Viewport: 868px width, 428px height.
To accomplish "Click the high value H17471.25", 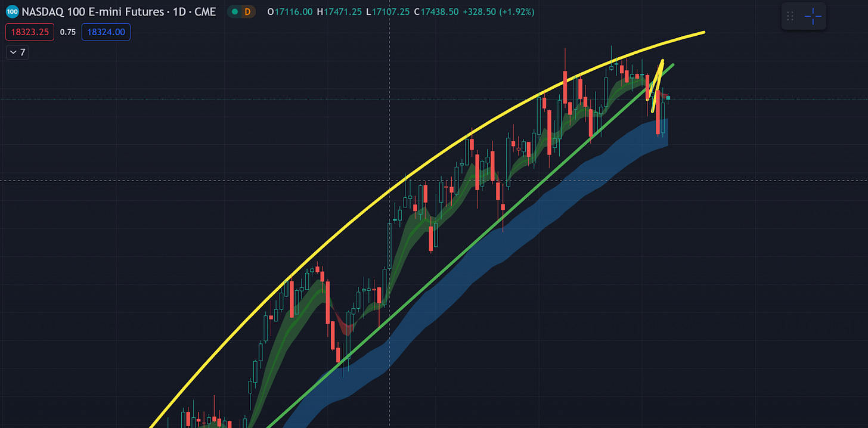I will pos(339,11).
